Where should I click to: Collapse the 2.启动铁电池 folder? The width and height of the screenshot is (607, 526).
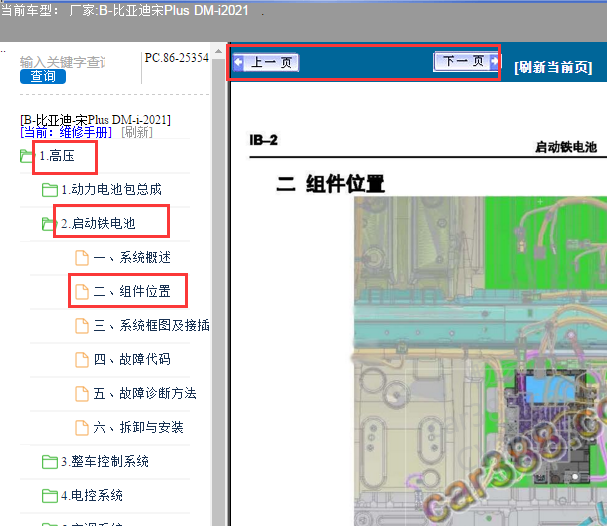point(98,223)
